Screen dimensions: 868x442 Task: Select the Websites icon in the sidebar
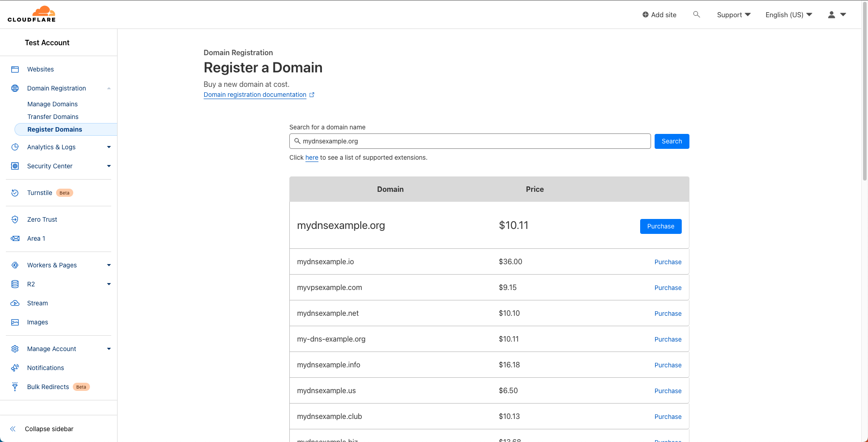coord(15,69)
